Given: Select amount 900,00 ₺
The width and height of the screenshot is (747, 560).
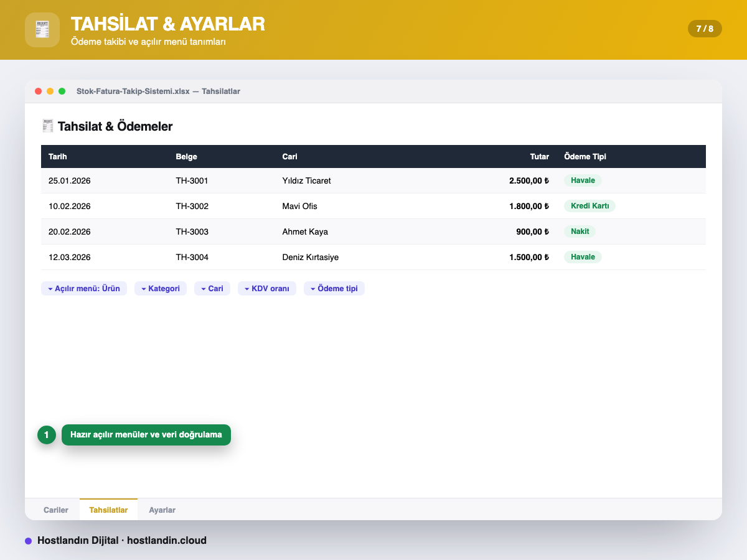Looking at the screenshot, I should click(533, 231).
